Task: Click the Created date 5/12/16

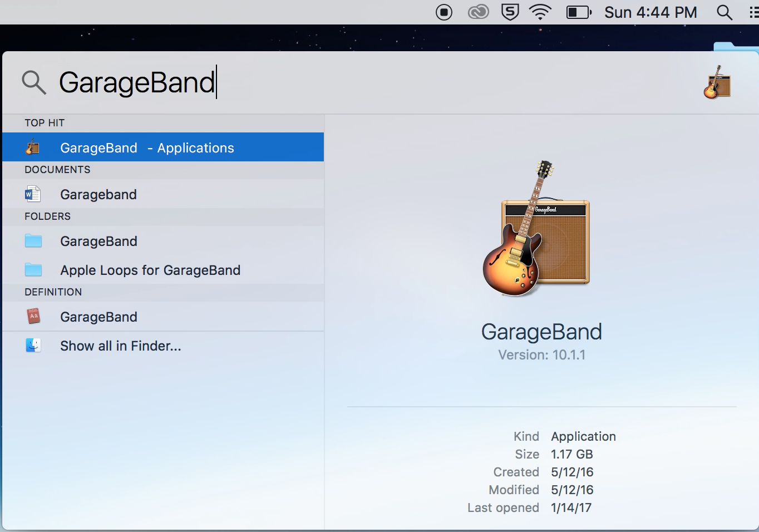Action: click(x=572, y=472)
